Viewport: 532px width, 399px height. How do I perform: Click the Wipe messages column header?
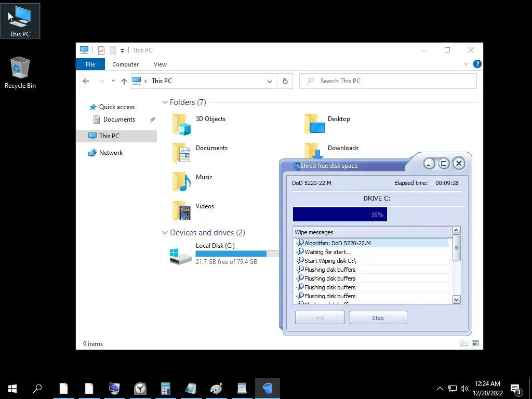click(x=373, y=232)
